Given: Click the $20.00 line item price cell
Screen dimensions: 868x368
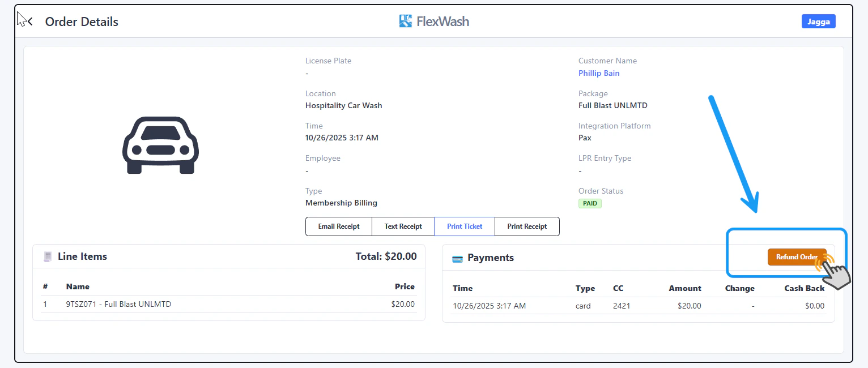Looking at the screenshot, I should (x=403, y=304).
